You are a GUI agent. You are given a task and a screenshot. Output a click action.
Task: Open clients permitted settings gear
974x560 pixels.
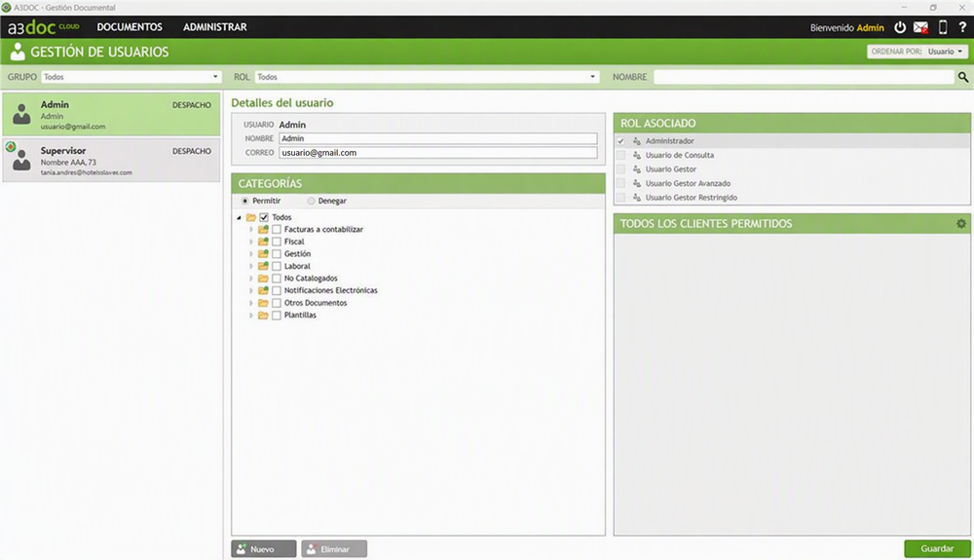[x=961, y=223]
